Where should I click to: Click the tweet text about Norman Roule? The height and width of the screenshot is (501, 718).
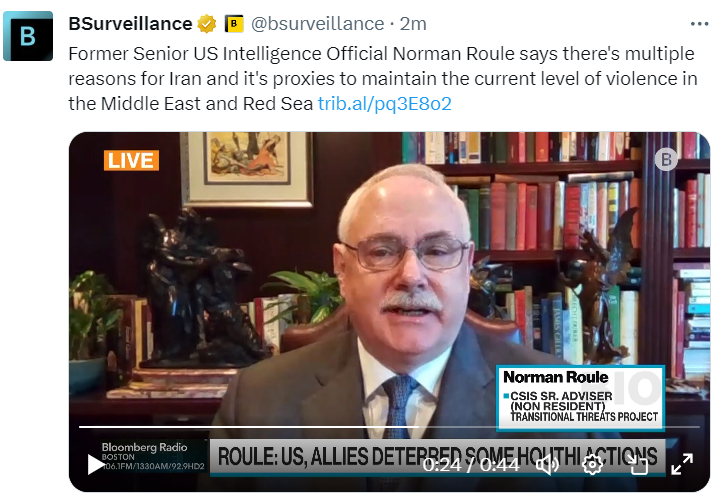click(x=383, y=79)
